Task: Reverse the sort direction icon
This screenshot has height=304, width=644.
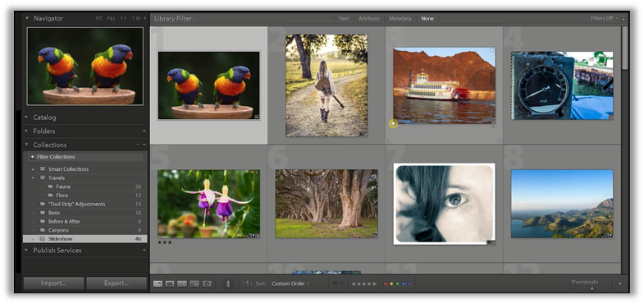Action: coord(247,283)
